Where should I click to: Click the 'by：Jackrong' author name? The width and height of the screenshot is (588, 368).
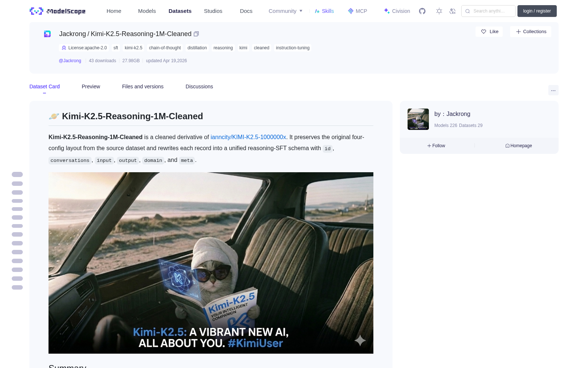click(x=452, y=114)
